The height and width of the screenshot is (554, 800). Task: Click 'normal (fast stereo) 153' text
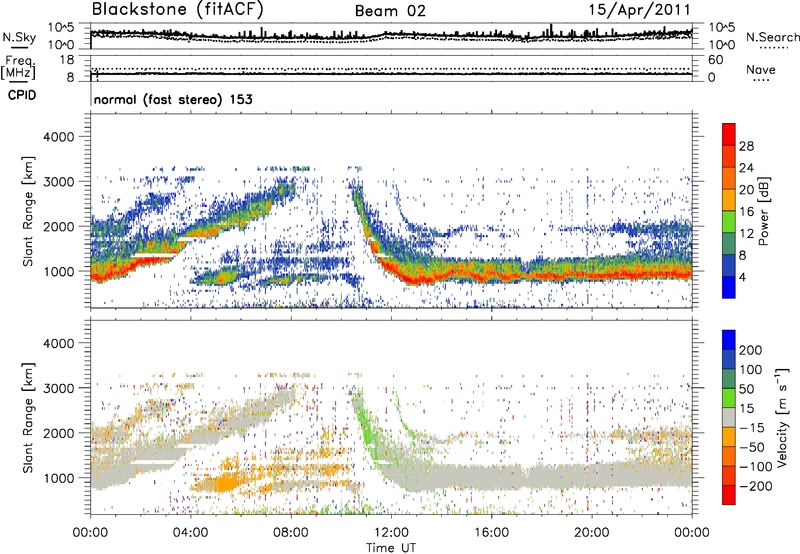click(x=173, y=99)
